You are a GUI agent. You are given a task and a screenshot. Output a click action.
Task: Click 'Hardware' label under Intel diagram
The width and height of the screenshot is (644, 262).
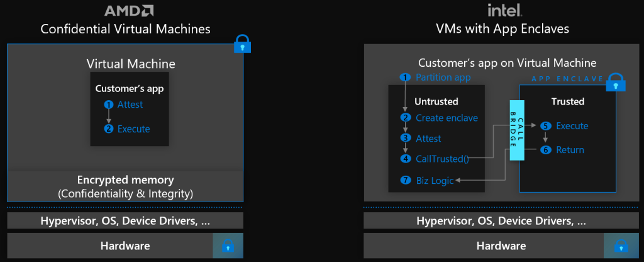point(501,246)
